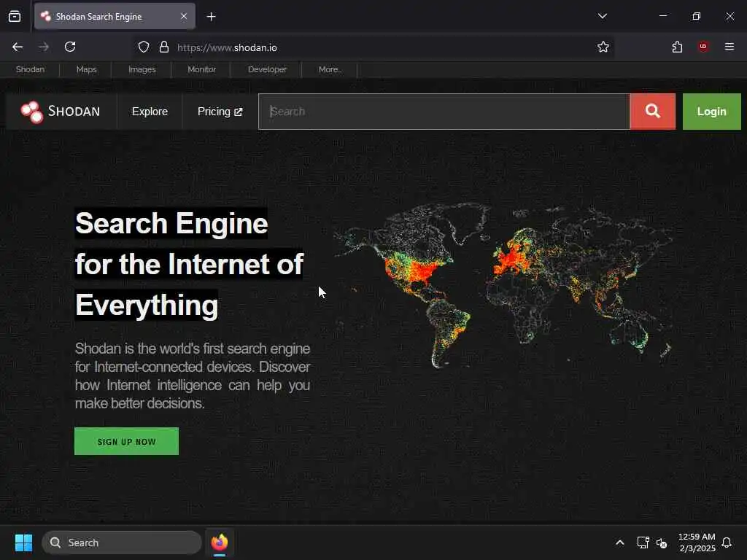Select Shodan in the top navigation strip

[x=30, y=69]
